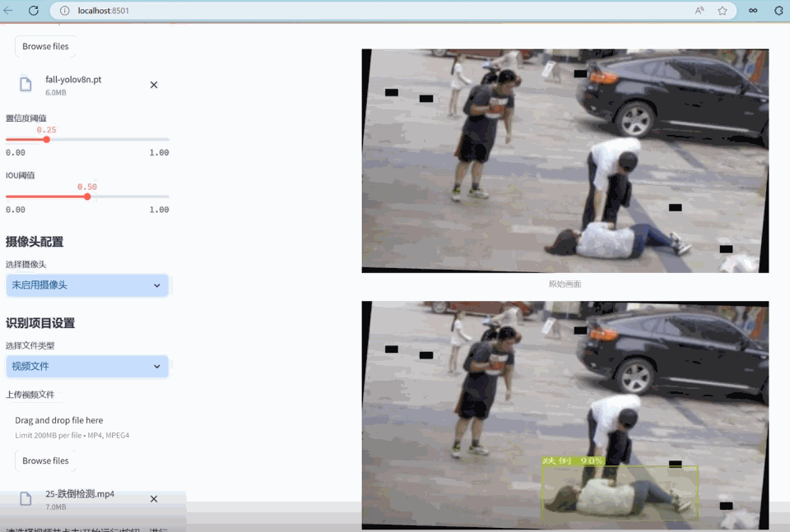The height and width of the screenshot is (532, 790).
Task: Click the chevron of the 视频文件 select box
Action: pos(156,367)
